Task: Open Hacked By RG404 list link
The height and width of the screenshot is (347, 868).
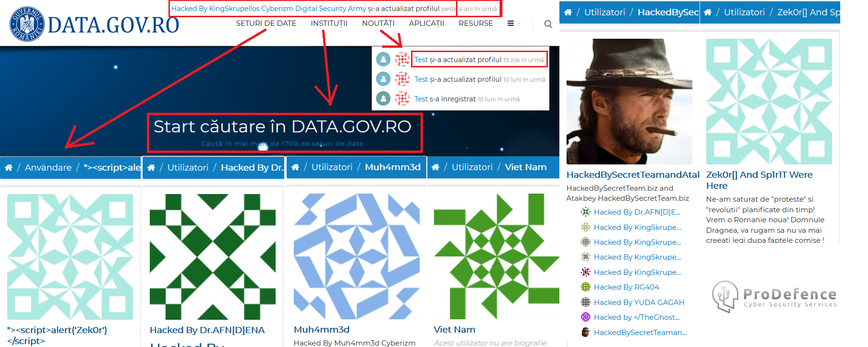Action: pos(626,287)
